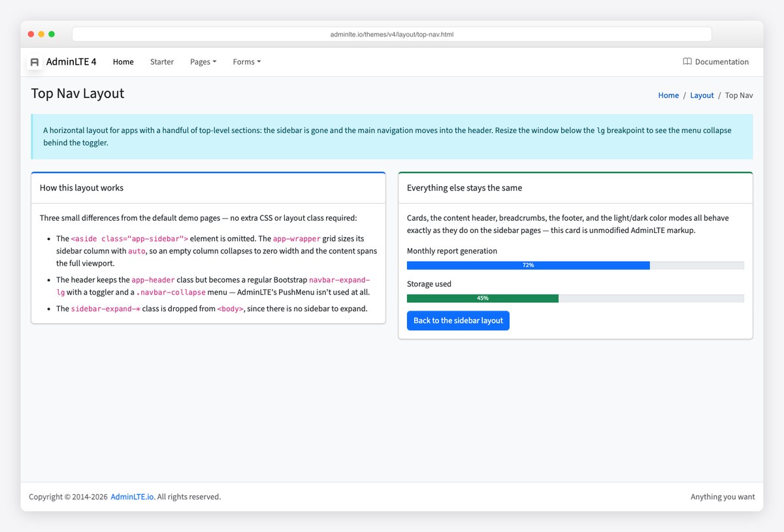Click the .navbar-collapse code text
The width and height of the screenshot is (784, 532).
click(171, 292)
